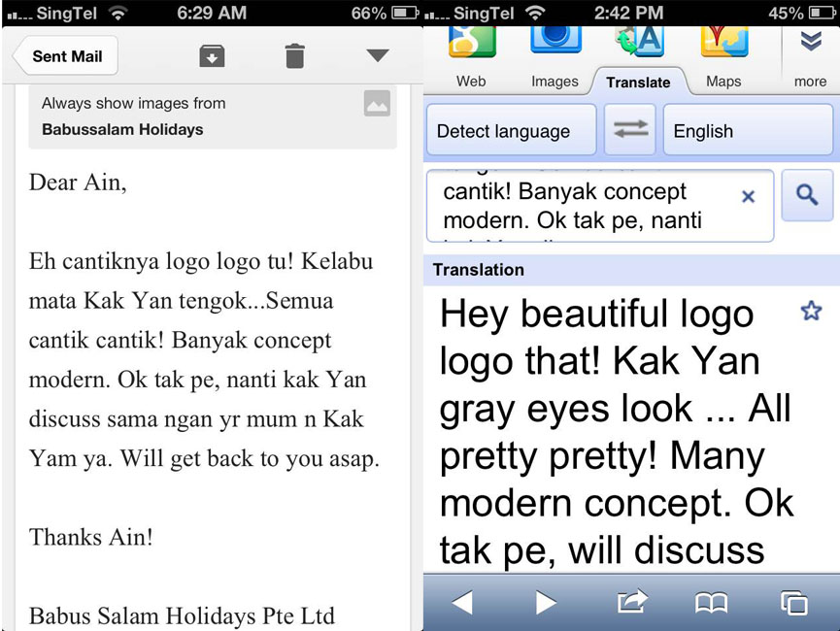840x631 pixels.
Task: Open Safari bookmarks book icon
Action: [x=711, y=603]
